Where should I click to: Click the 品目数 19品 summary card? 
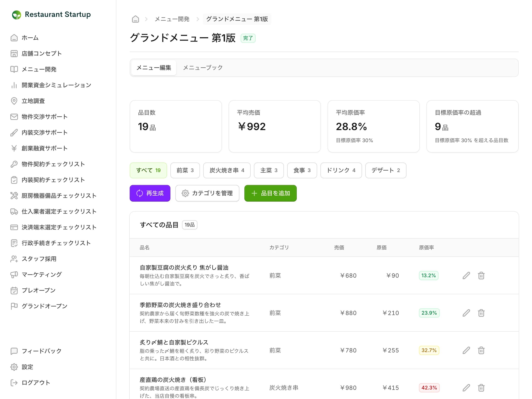click(x=176, y=126)
